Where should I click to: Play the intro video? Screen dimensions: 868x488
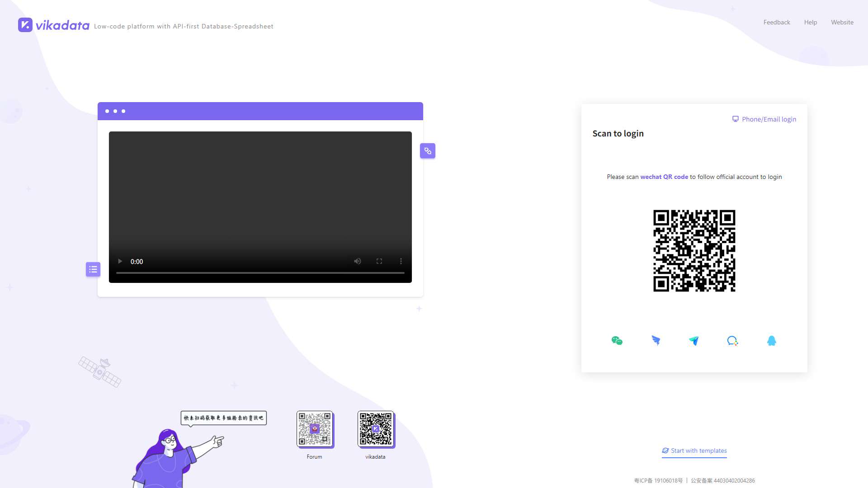point(120,261)
